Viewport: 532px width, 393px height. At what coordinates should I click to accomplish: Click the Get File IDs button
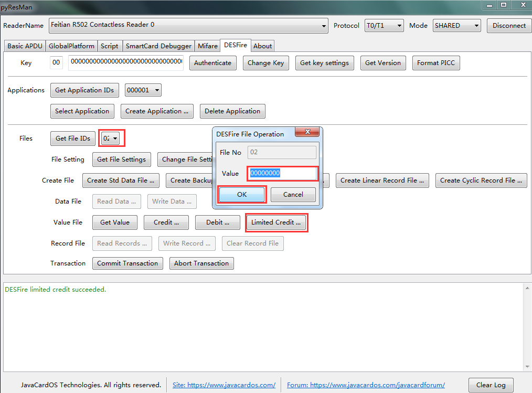pyautogui.click(x=73, y=139)
